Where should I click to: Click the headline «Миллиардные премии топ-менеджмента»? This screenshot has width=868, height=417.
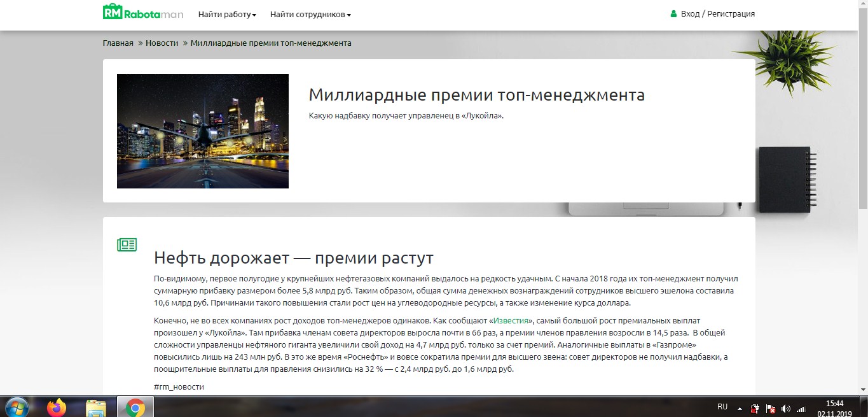[x=477, y=95]
